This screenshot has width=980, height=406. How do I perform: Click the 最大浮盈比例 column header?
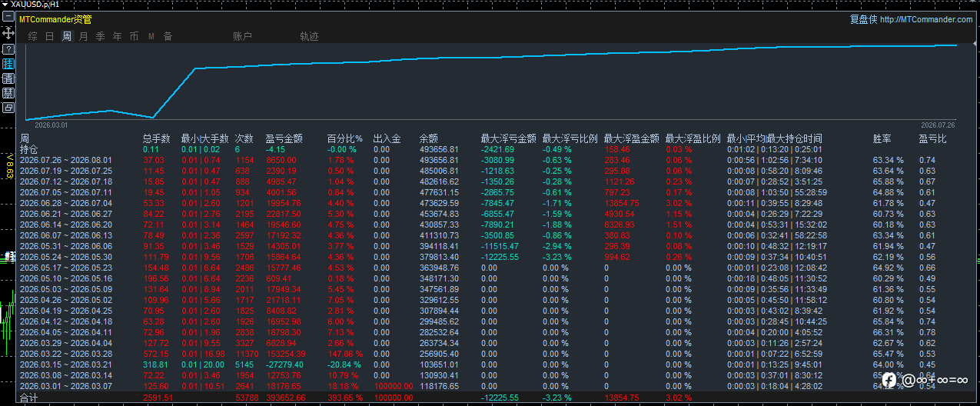(x=693, y=139)
